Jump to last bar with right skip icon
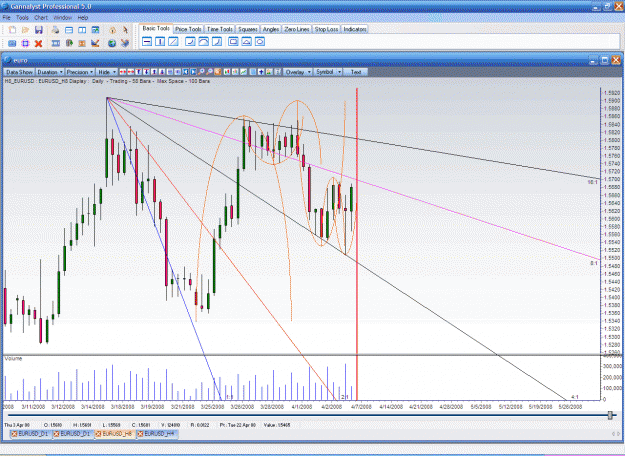The height and width of the screenshot is (456, 625). (x=193, y=72)
